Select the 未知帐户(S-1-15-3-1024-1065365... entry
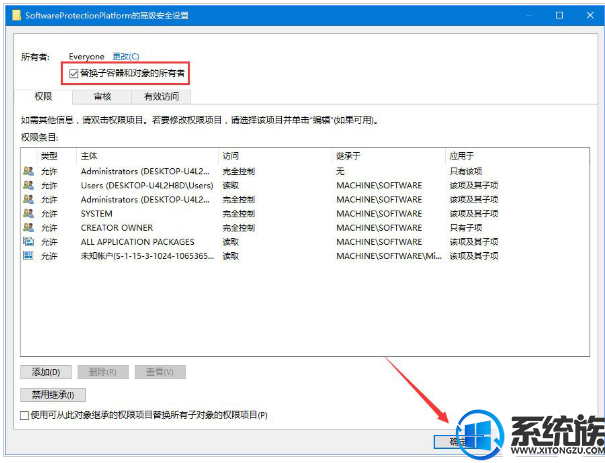The image size is (605, 463). pyautogui.click(x=305, y=256)
